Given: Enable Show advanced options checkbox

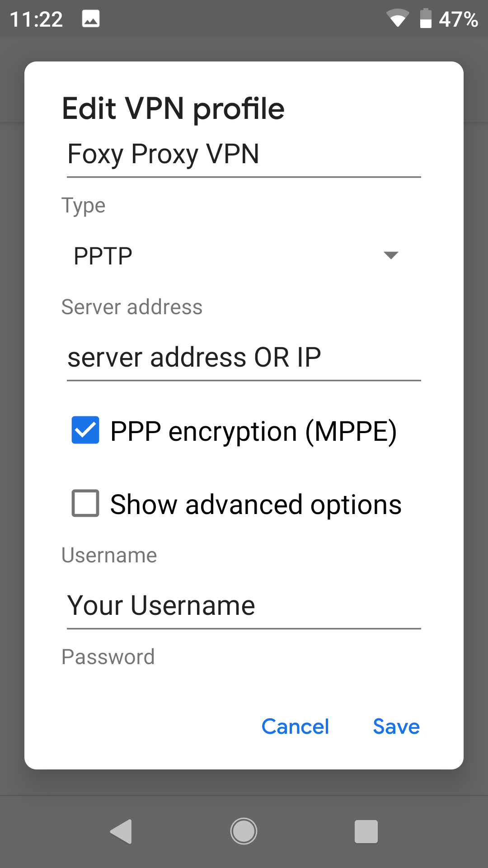Looking at the screenshot, I should click(85, 503).
